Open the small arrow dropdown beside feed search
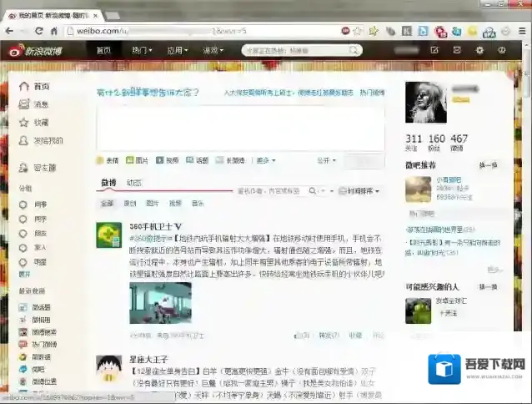The height and width of the screenshot is (404, 532). tap(332, 191)
